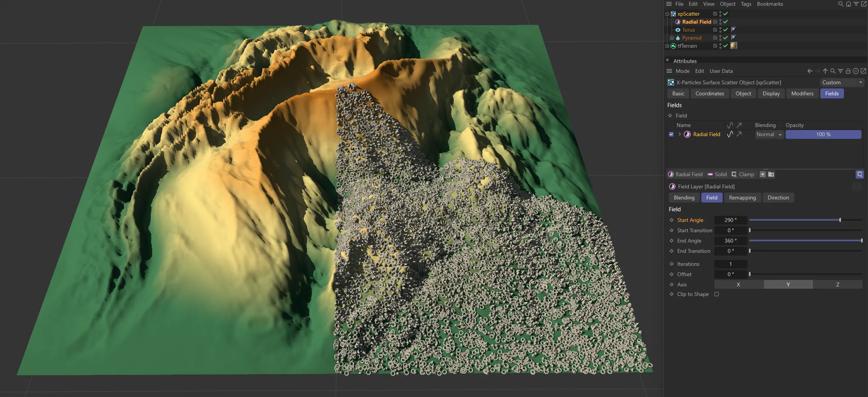Select the X axis button
Viewport: 868px width, 397px height.
click(738, 284)
